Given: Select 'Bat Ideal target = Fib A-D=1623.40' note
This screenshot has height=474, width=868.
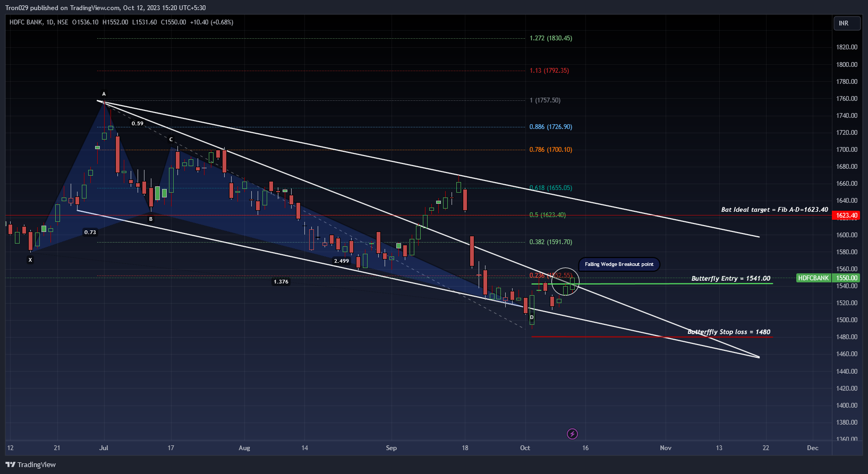Looking at the screenshot, I should coord(775,210).
